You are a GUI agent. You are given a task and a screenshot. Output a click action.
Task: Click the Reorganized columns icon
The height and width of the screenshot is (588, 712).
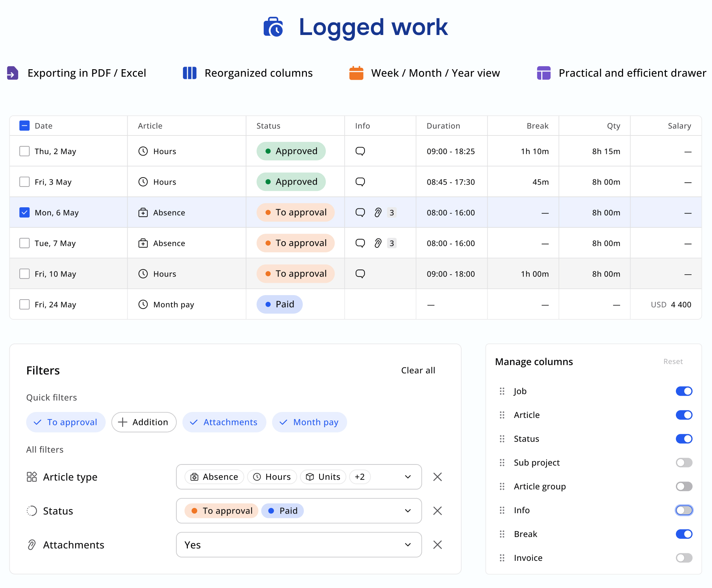(190, 73)
